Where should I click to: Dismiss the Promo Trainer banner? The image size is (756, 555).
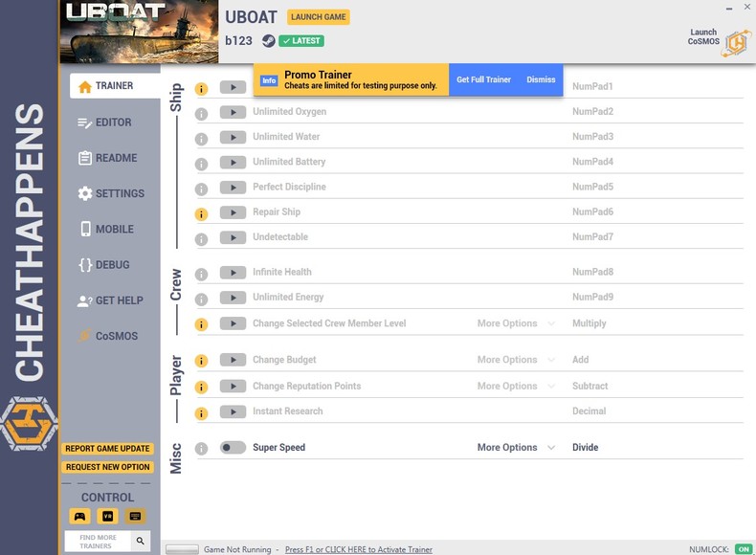coord(541,79)
